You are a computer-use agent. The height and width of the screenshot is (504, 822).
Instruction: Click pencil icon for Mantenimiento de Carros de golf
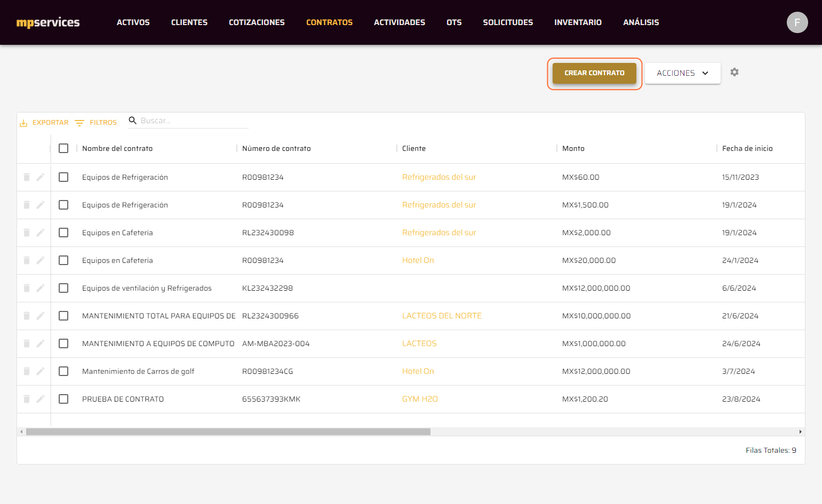[x=41, y=371]
